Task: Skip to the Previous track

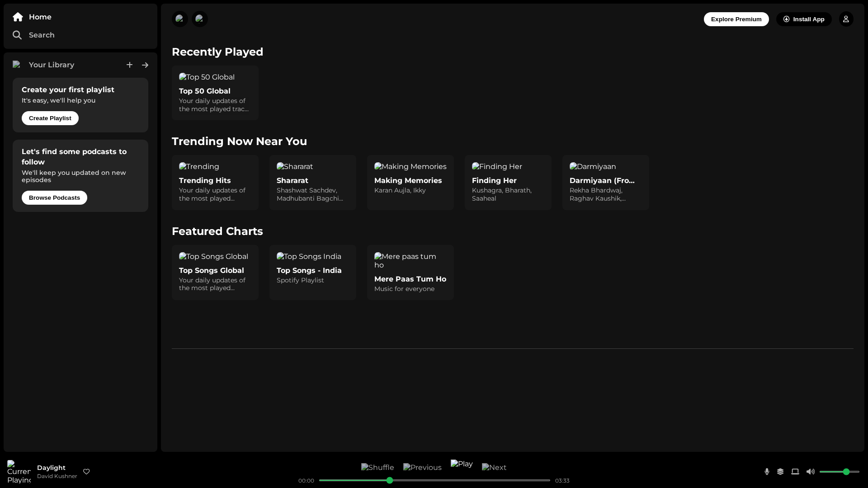Action: (x=422, y=468)
